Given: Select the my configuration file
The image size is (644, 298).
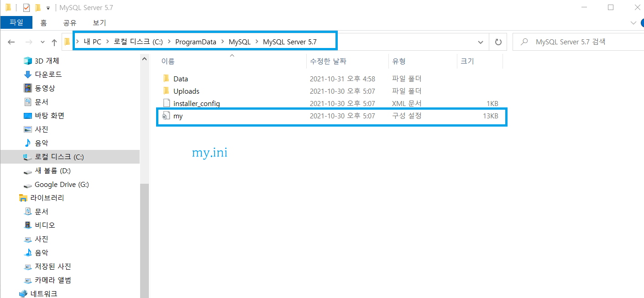Looking at the screenshot, I should (178, 116).
